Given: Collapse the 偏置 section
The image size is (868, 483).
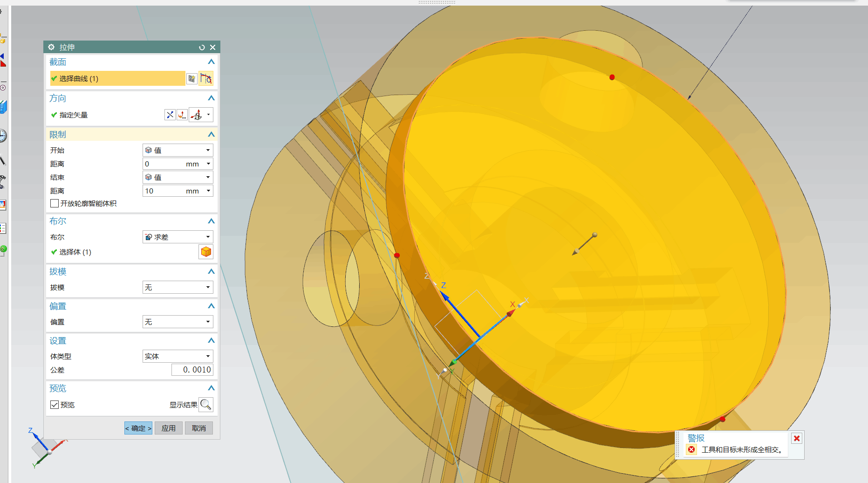Looking at the screenshot, I should [212, 306].
